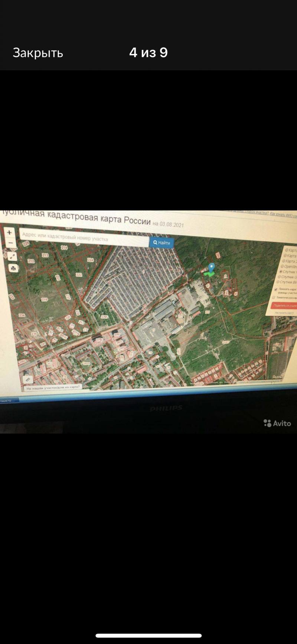Click the "4 из 9" photo counter
This screenshot has width=297, height=644.
coord(148,52)
